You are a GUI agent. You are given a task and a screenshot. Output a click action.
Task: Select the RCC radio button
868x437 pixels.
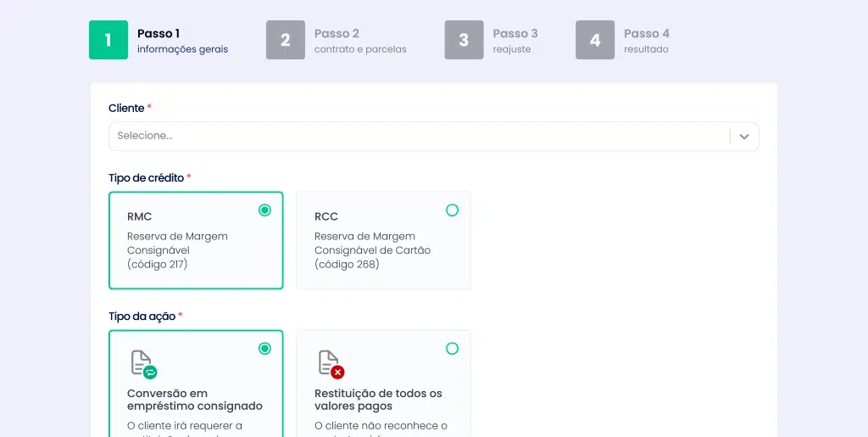click(x=452, y=210)
